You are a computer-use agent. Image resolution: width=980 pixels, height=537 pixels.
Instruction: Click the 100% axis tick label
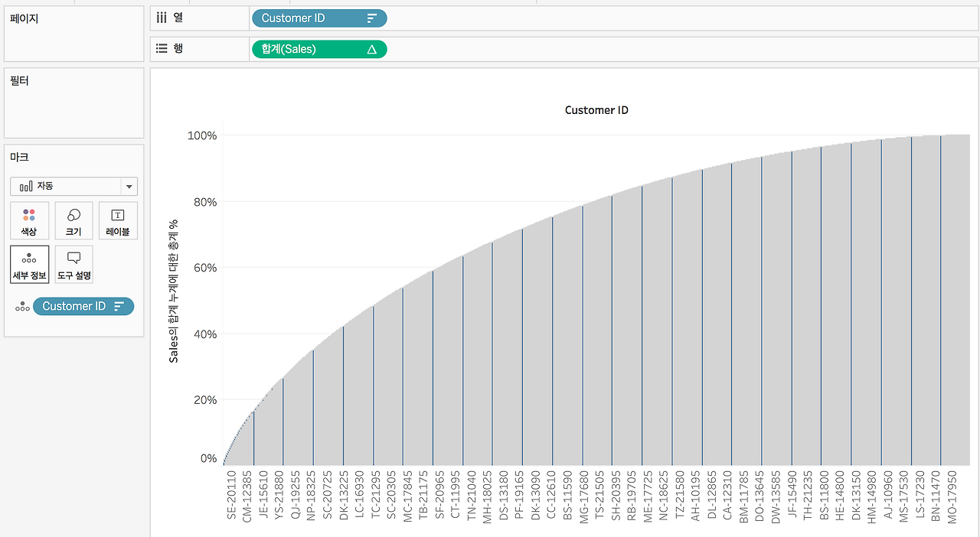point(202,135)
